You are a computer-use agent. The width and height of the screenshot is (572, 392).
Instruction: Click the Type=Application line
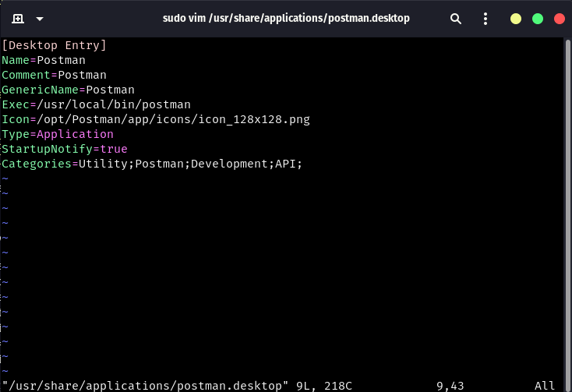coord(58,134)
